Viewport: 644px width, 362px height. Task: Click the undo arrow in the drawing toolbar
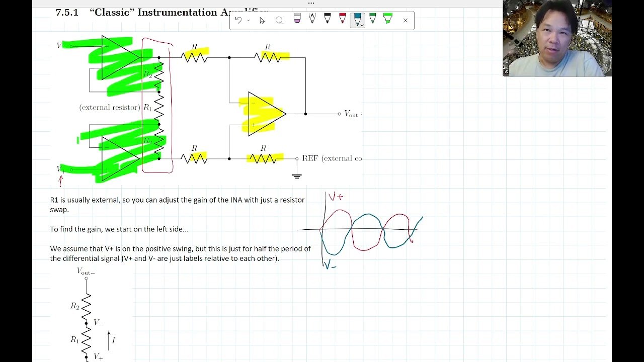pyautogui.click(x=238, y=20)
